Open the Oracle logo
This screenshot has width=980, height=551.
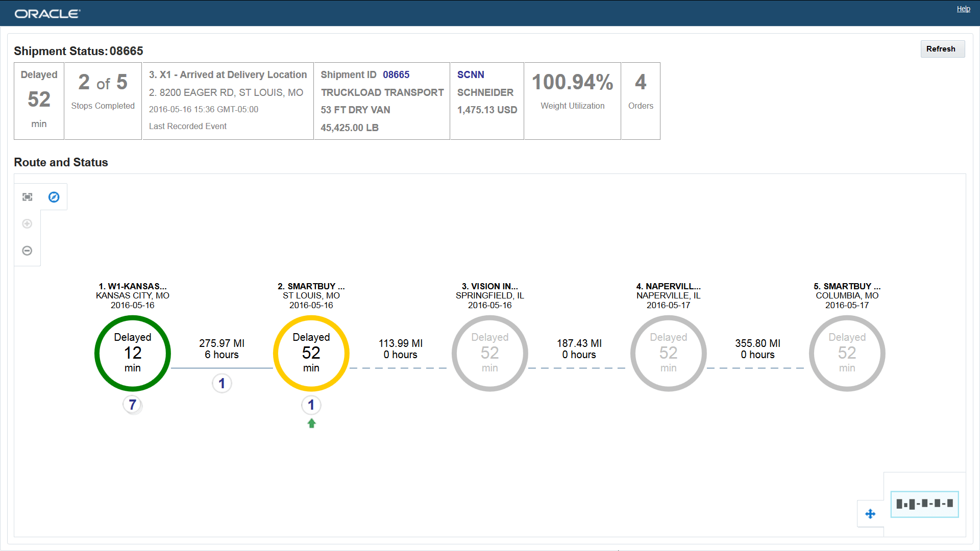point(47,14)
